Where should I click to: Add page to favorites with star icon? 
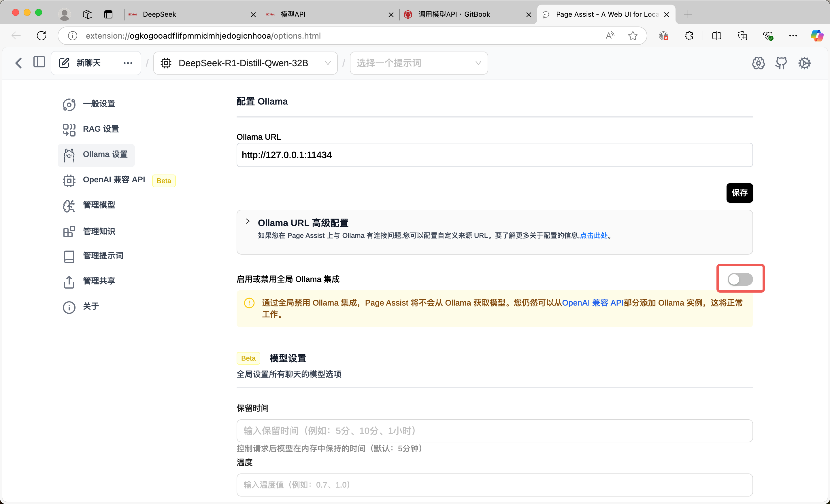[x=633, y=36]
